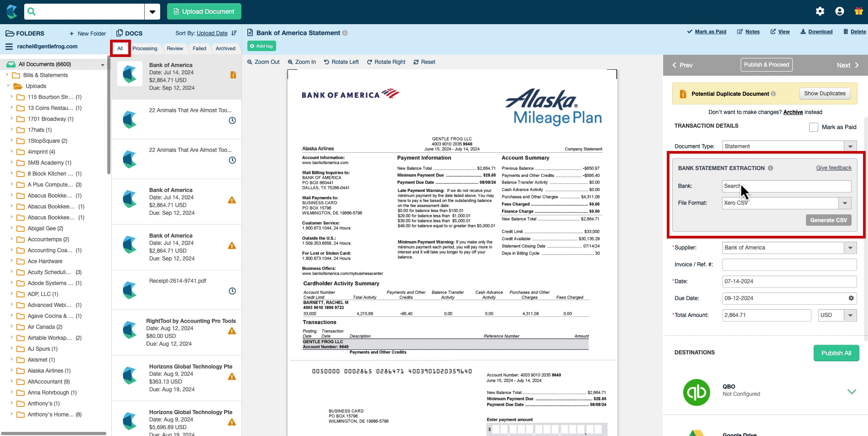Select the All docs tab

120,48
